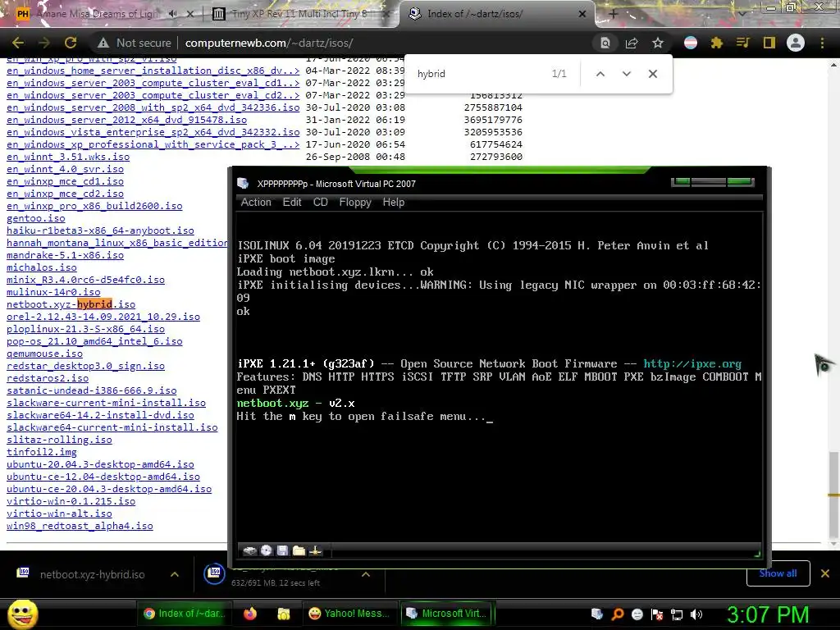Click the CD drive icon in Virtual PC status bar
840x630 pixels.
267,550
